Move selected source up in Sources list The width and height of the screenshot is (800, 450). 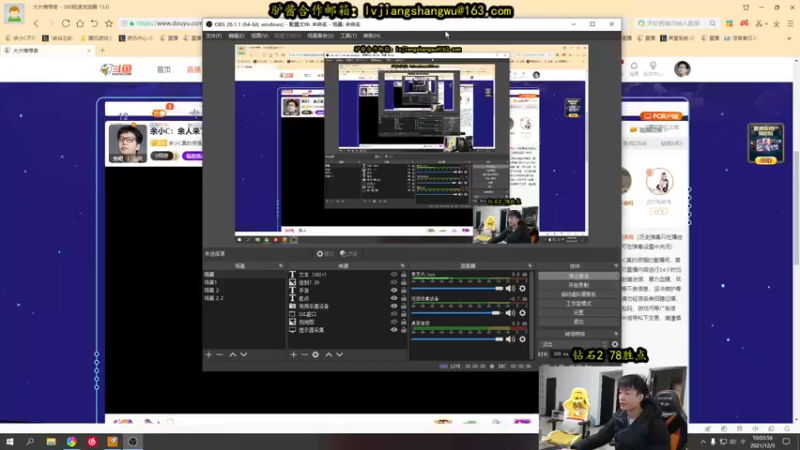[329, 355]
